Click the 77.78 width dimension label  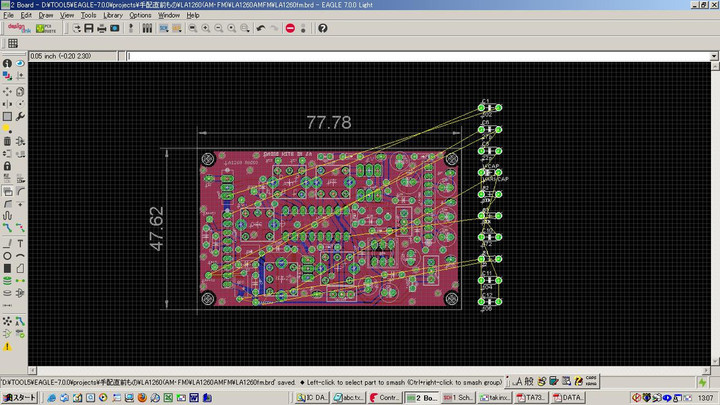328,122
